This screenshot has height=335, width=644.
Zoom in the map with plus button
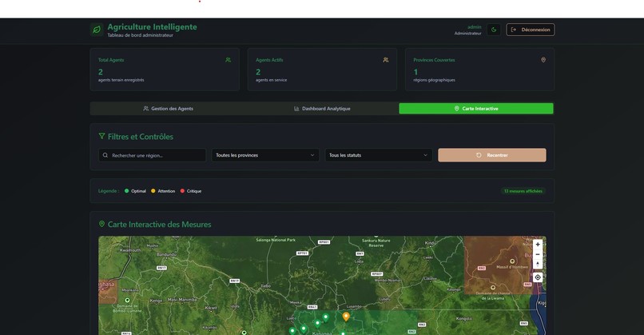point(538,245)
